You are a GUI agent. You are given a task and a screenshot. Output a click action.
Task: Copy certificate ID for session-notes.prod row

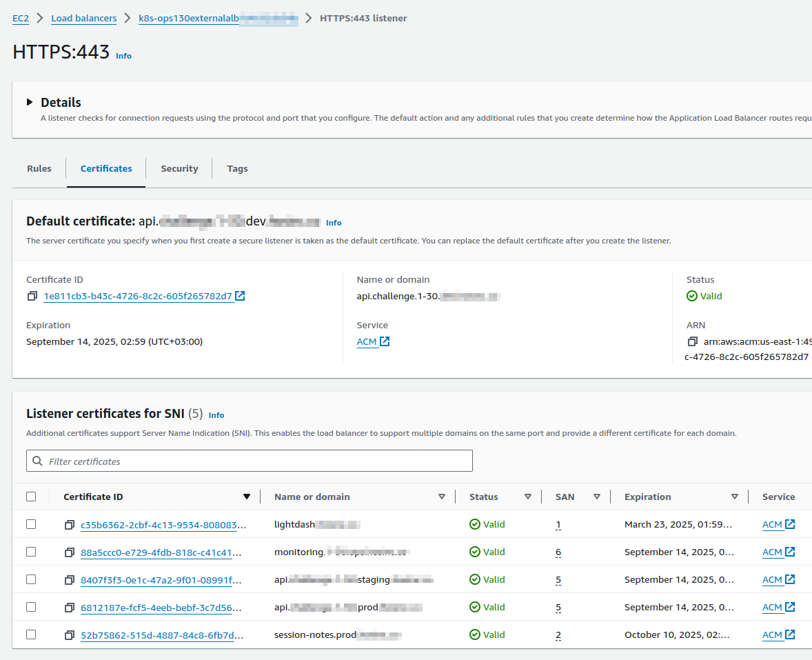pos(70,634)
